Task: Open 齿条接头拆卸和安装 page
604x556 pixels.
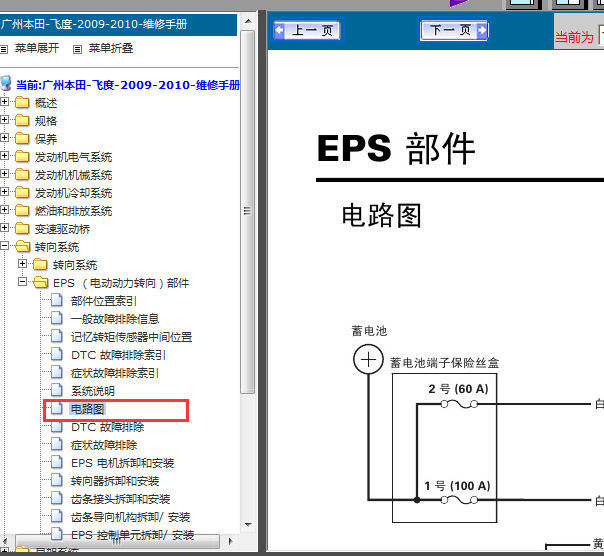Action: (x=121, y=499)
